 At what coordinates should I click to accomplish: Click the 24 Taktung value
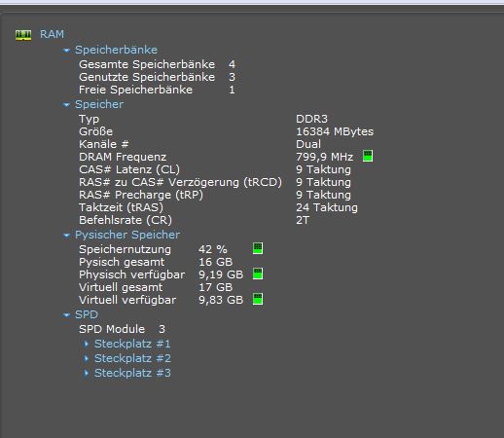click(x=327, y=207)
